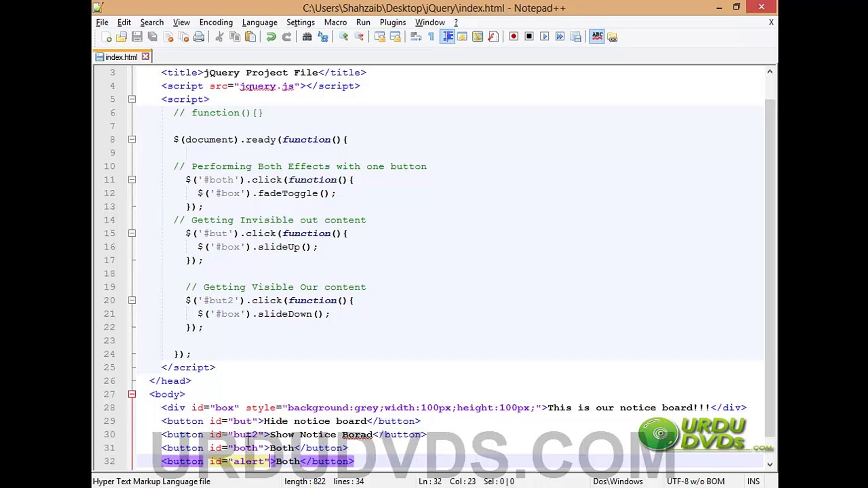Image resolution: width=868 pixels, height=488 pixels.
Task: Click the Print toolbar icon
Action: coord(199,37)
